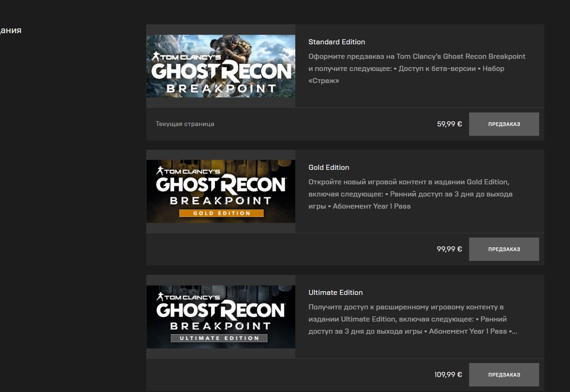
Task: Click the Standard Edition pre-order description text
Action: 417,69
